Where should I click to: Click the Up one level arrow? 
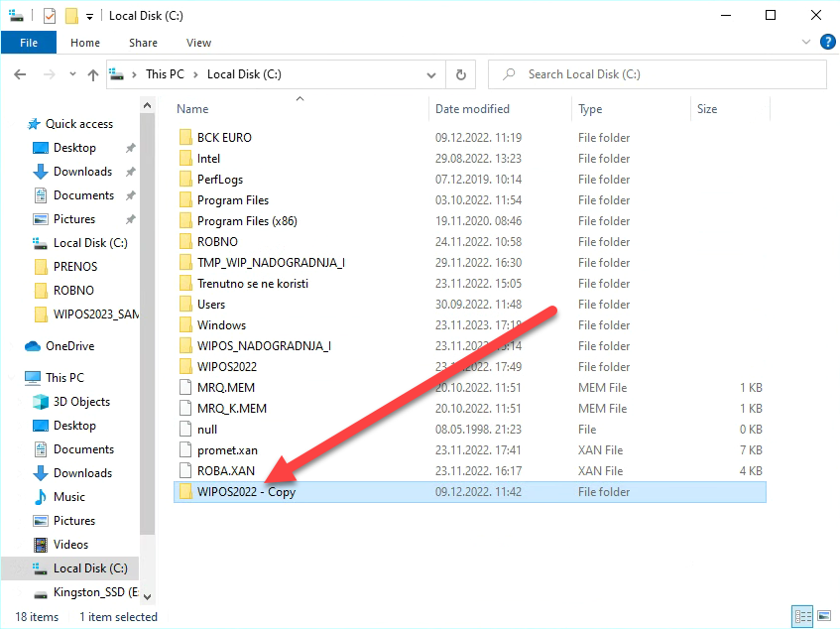pyautogui.click(x=93, y=74)
